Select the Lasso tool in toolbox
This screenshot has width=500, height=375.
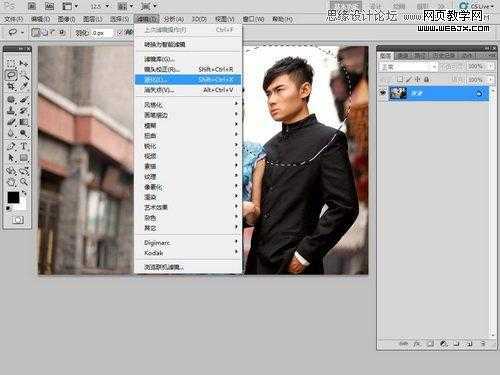pyautogui.click(x=11, y=75)
